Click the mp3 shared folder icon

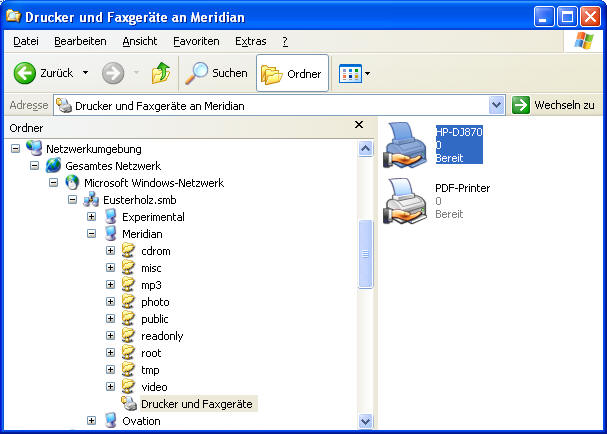point(128,285)
